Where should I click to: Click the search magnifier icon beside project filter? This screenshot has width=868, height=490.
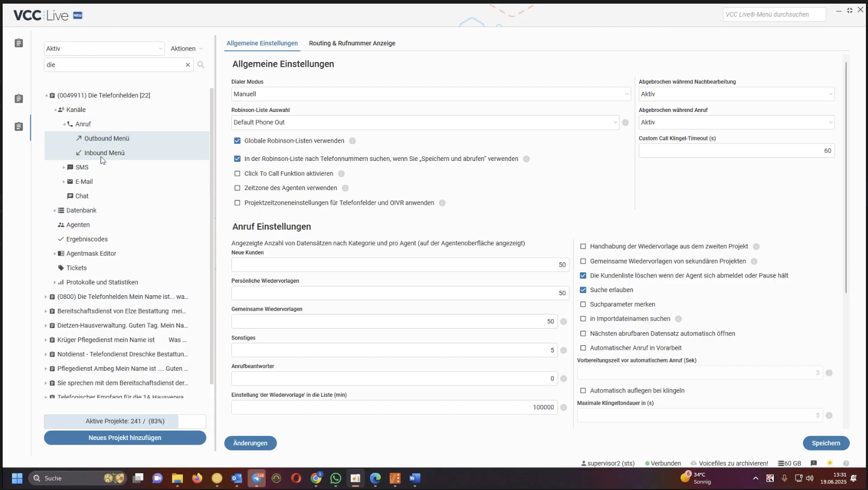[x=201, y=65]
